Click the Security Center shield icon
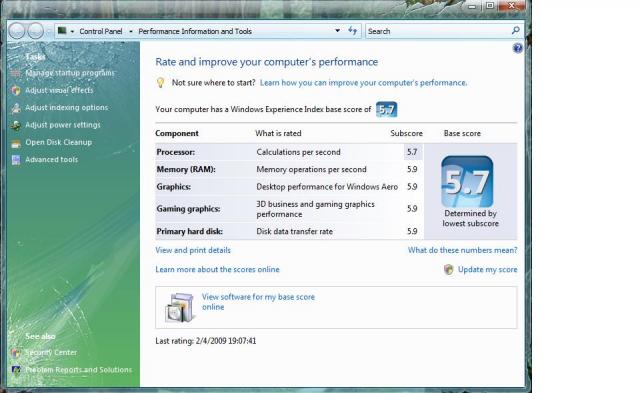This screenshot has height=393, width=640. tap(16, 353)
